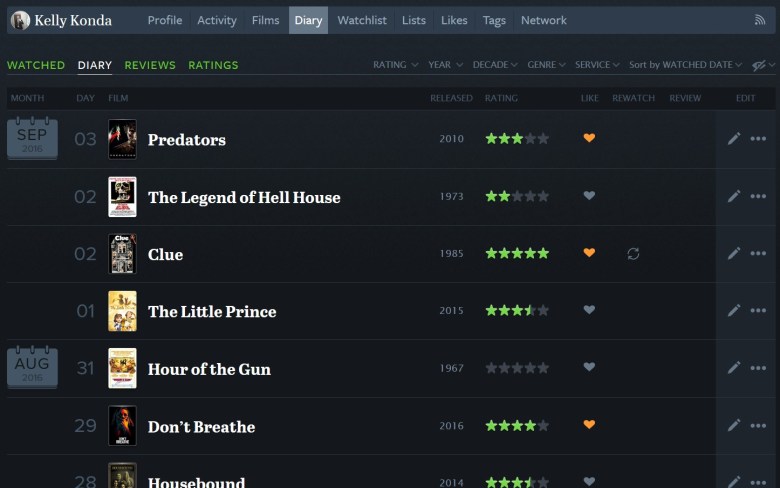Open more options for Clue entry

(758, 254)
